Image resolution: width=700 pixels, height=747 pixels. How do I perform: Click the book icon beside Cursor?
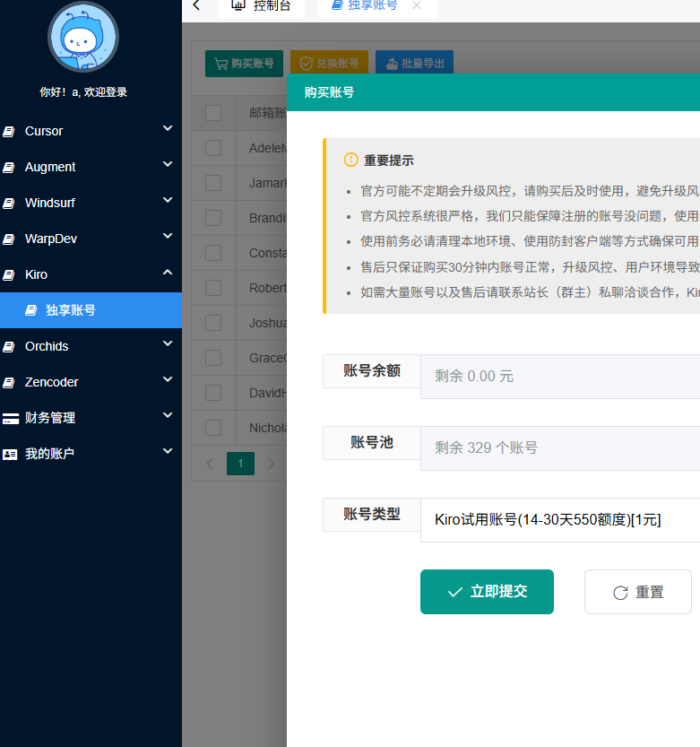click(10, 132)
